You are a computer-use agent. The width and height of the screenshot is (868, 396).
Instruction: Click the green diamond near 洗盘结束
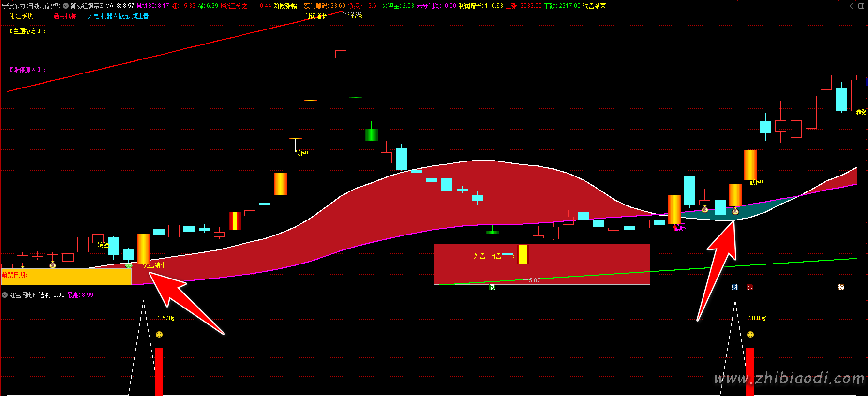coord(128,266)
